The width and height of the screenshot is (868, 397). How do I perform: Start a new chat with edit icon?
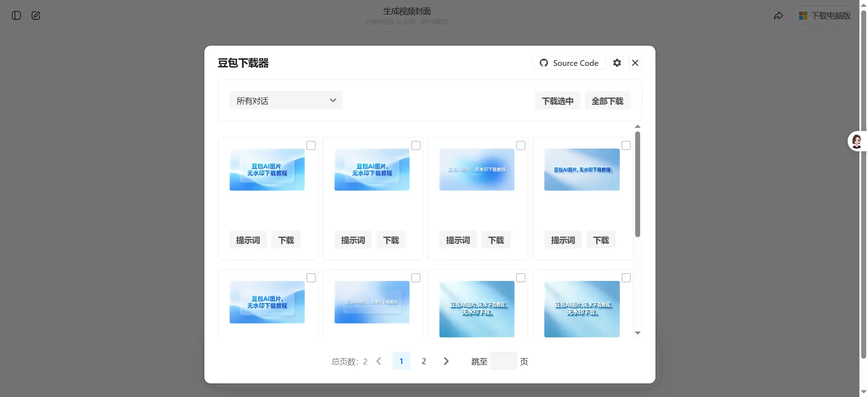point(36,15)
